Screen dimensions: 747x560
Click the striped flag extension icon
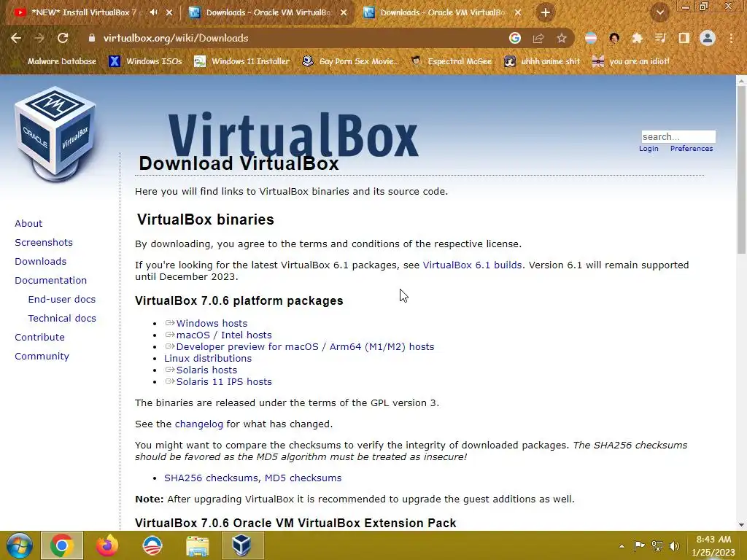[x=591, y=38]
